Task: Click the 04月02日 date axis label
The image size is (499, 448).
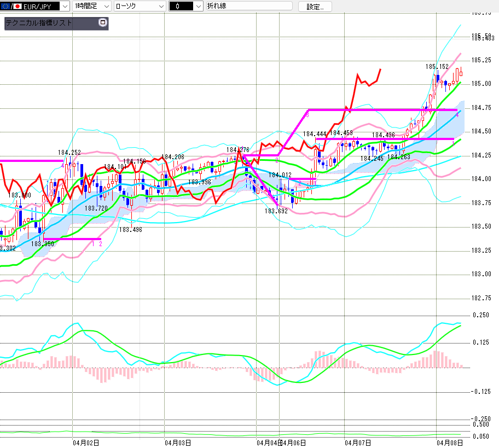Action: point(86,442)
